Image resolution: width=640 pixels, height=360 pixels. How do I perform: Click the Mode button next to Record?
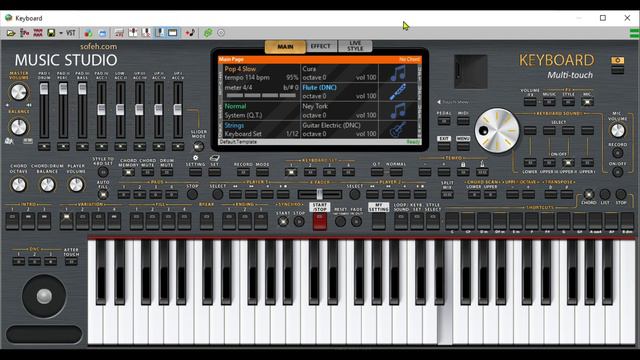tap(262, 172)
